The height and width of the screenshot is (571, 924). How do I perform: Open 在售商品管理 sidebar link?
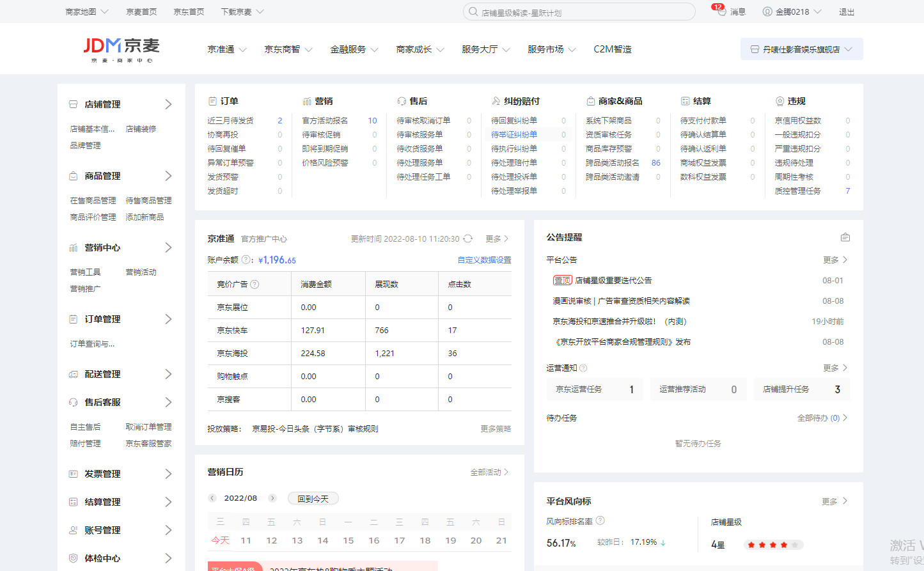(93, 200)
